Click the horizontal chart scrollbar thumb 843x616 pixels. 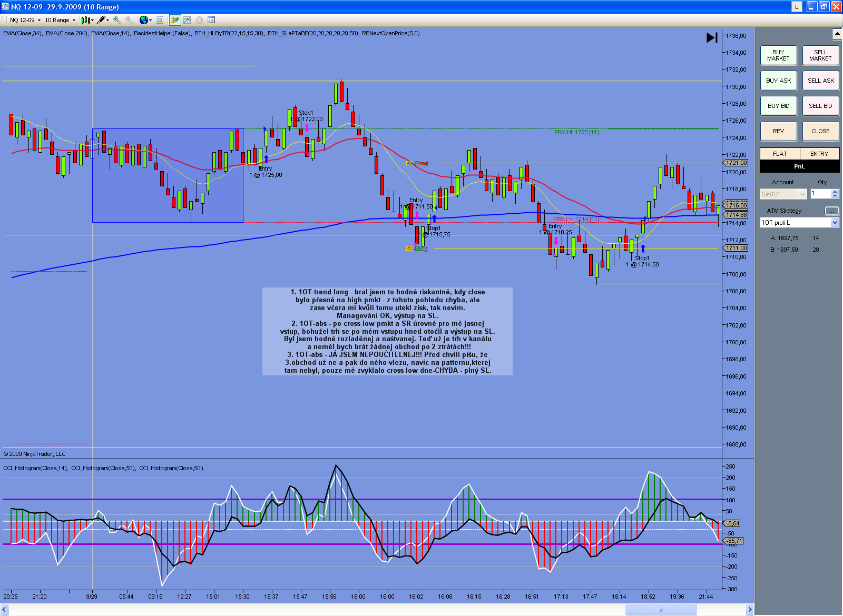click(661, 610)
